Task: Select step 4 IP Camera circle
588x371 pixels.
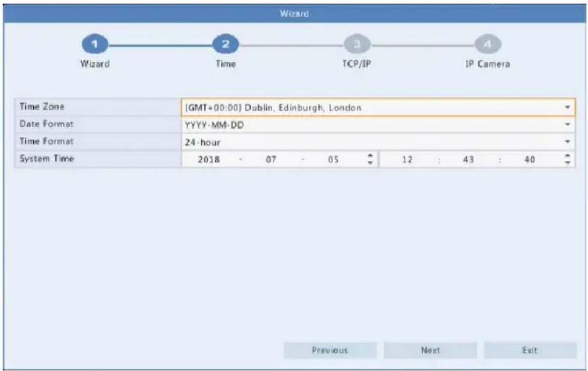Action: (488, 44)
